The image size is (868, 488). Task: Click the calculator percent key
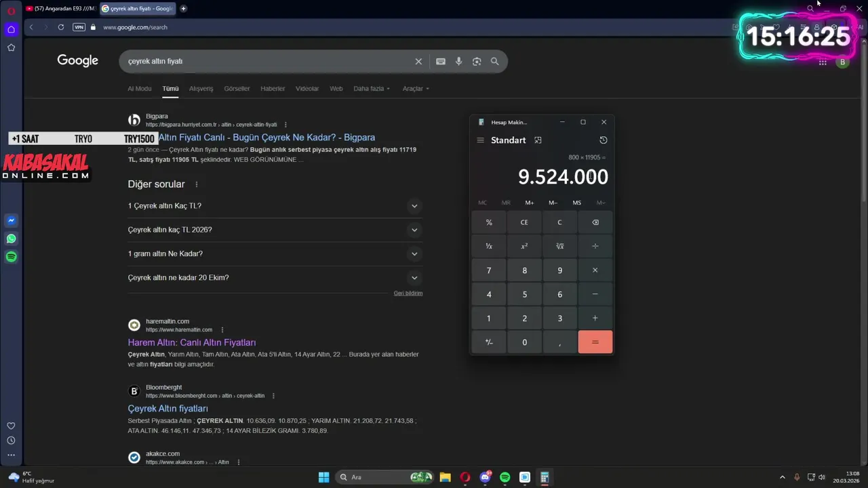(x=489, y=222)
